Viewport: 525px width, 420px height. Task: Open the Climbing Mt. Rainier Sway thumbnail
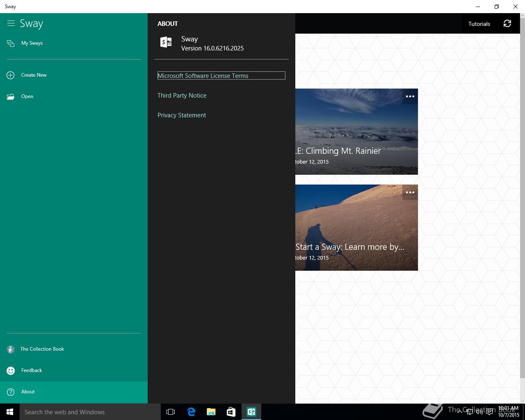(356, 132)
